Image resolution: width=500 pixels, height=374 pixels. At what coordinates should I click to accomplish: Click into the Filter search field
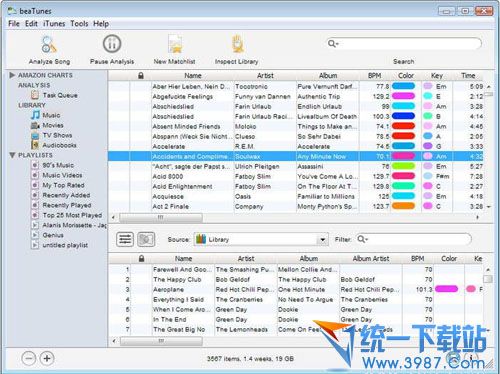coord(414,239)
